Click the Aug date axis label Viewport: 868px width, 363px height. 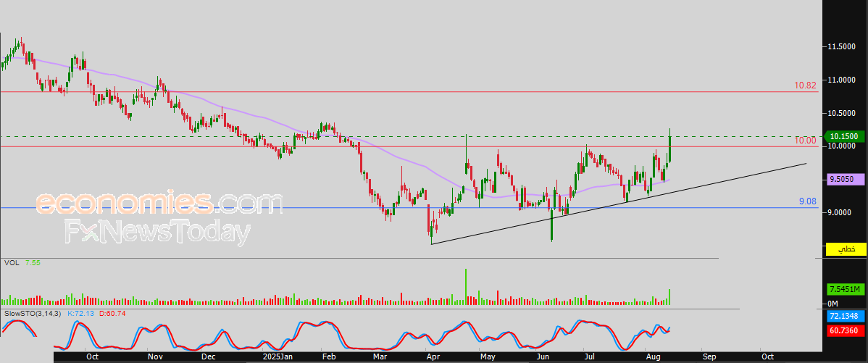coord(654,357)
